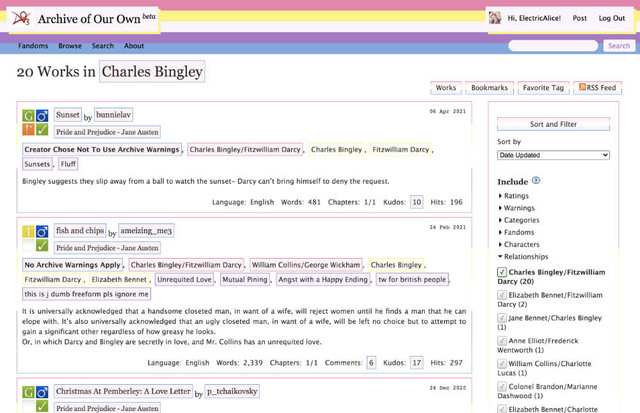Open author bunnielav's profile
Viewport: 640px width, 413px height.
coord(113,115)
